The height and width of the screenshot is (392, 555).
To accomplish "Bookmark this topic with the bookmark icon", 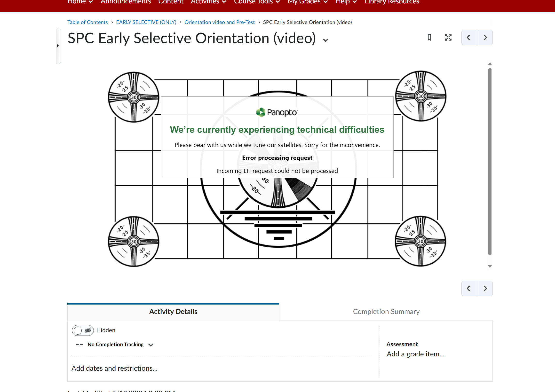I will pyautogui.click(x=429, y=38).
